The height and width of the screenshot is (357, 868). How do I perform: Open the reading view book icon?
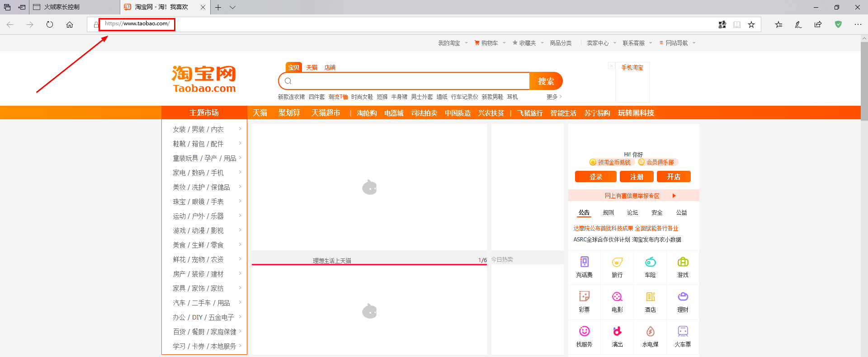coord(737,24)
